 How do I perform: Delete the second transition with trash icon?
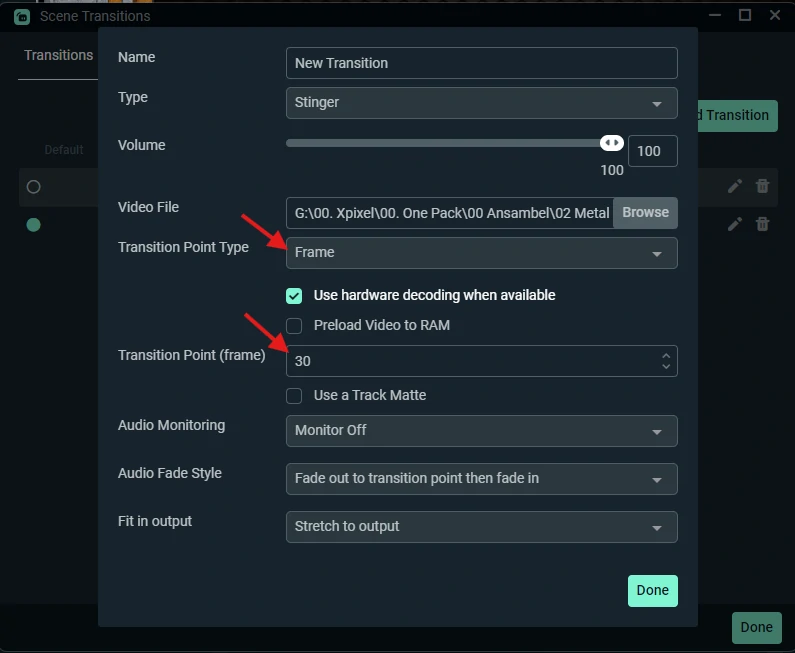[762, 224]
